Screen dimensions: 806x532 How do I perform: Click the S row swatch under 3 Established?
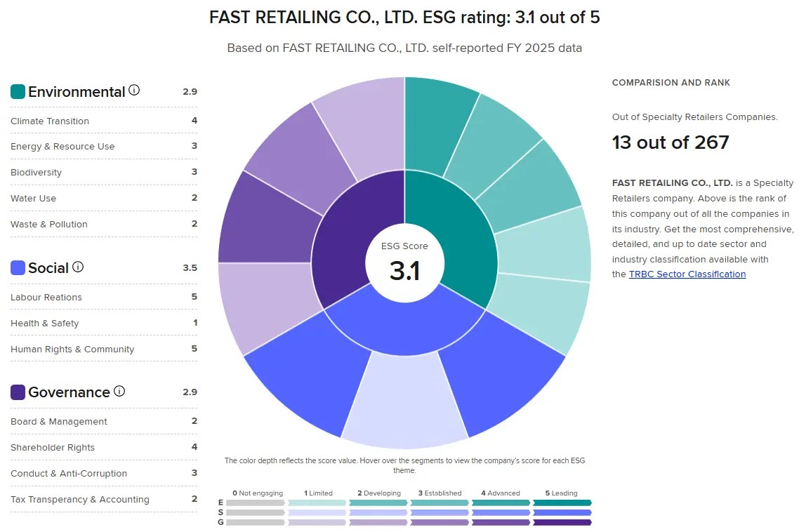click(440, 512)
